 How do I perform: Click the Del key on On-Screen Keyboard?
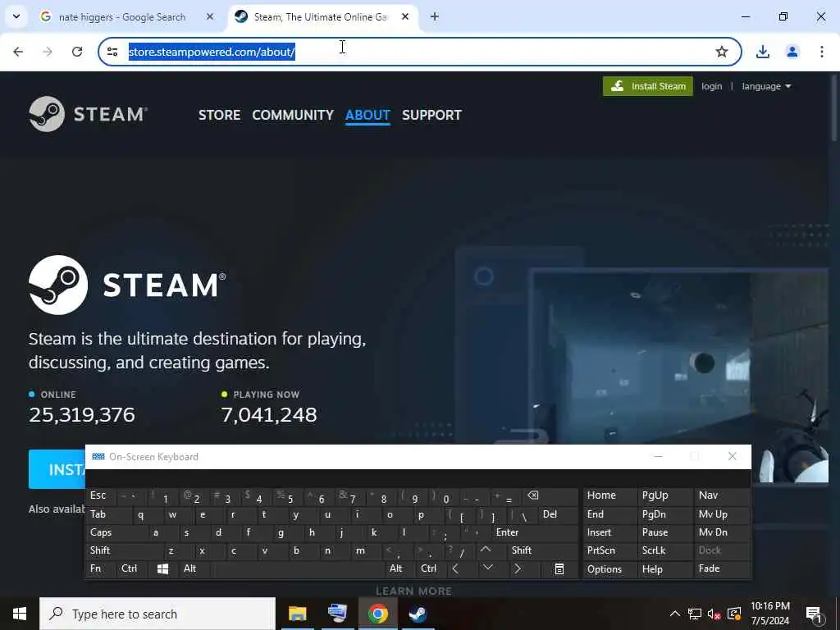[558, 514]
